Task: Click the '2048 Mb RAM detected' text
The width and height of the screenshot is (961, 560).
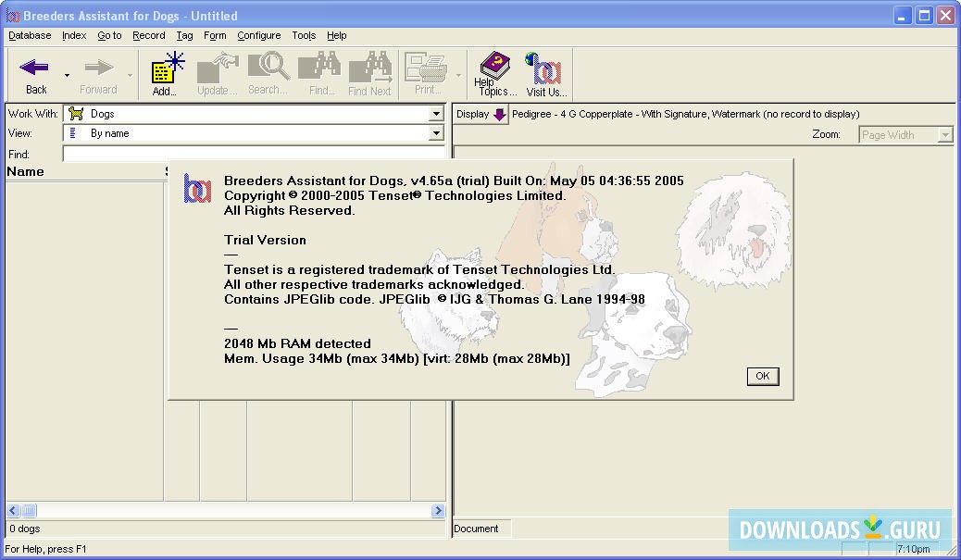Action: pos(297,343)
